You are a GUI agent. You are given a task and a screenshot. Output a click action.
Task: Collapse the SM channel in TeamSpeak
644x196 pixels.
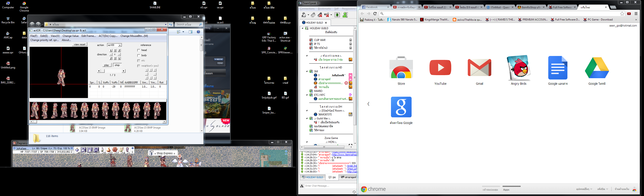click(307, 71)
